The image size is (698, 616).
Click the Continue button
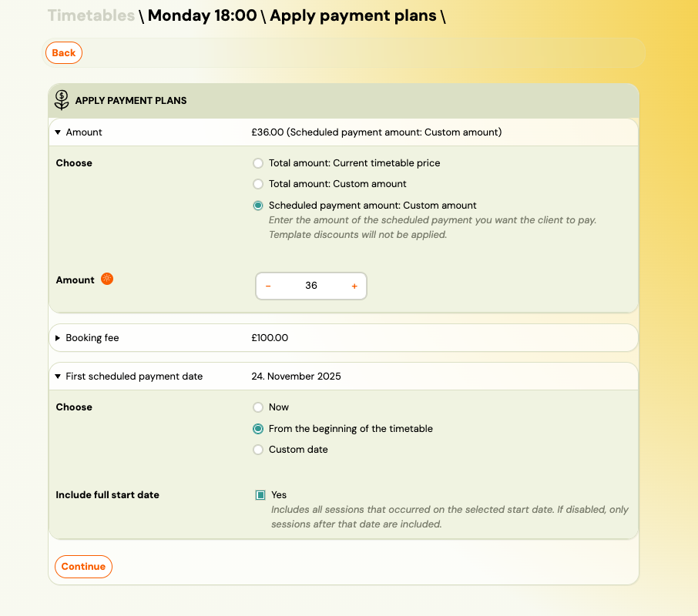coord(83,567)
